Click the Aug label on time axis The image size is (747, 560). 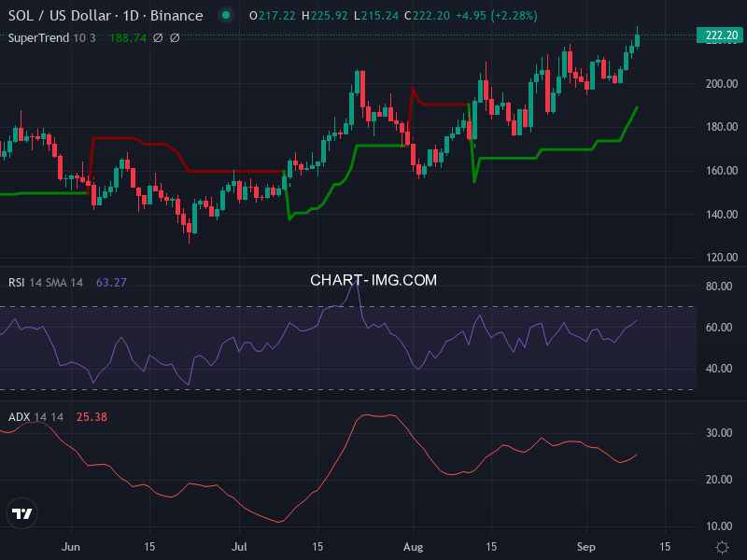click(413, 547)
